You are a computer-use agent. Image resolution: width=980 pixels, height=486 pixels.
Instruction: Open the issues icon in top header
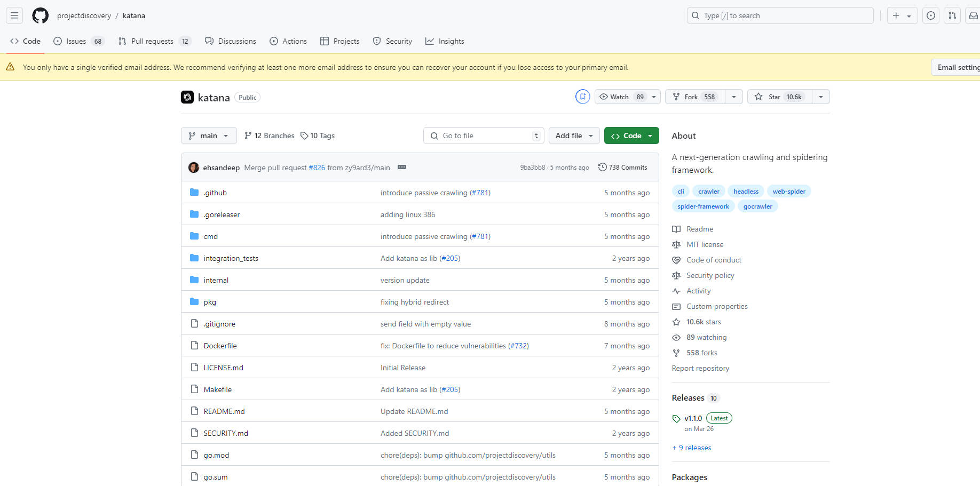tap(931, 15)
